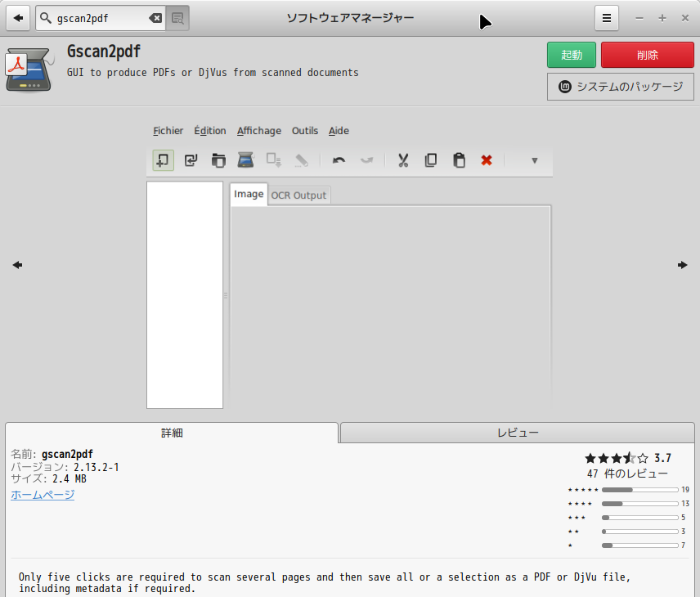Launch Gscan2pdf with the green 起動 button

pyautogui.click(x=572, y=55)
